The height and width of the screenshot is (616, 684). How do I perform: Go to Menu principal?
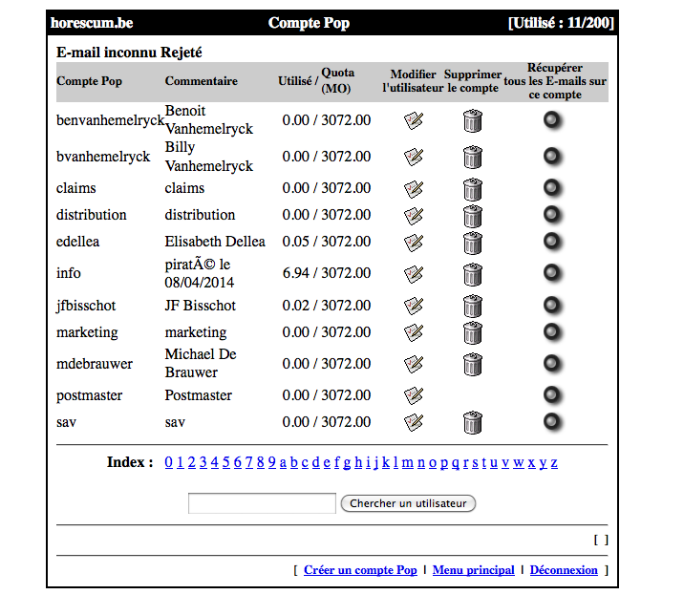473,570
